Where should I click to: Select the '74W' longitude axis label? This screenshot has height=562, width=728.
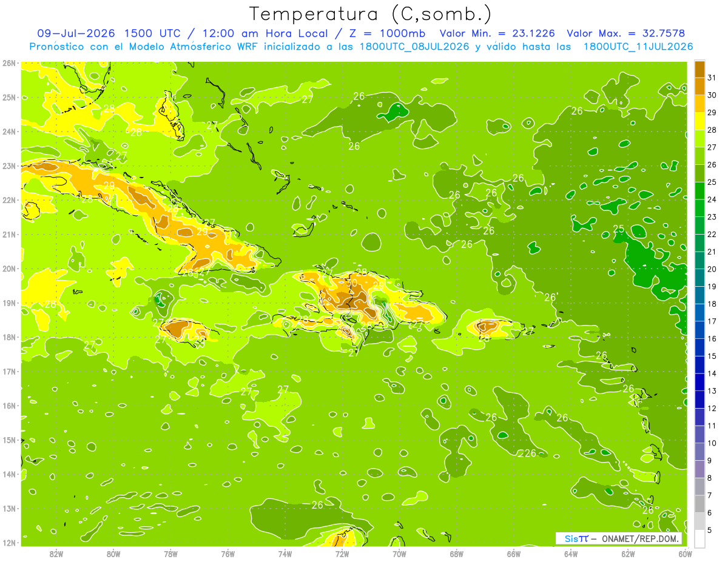(285, 554)
